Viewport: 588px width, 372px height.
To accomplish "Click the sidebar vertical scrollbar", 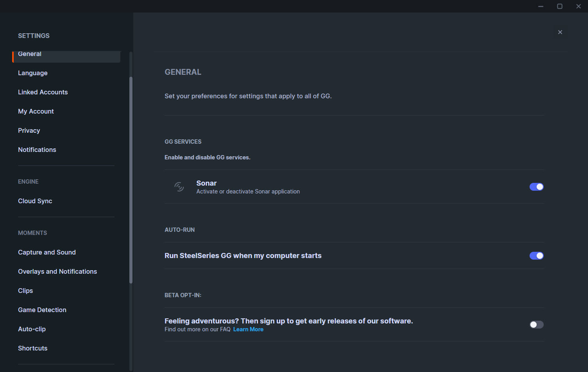I will 131,180.
